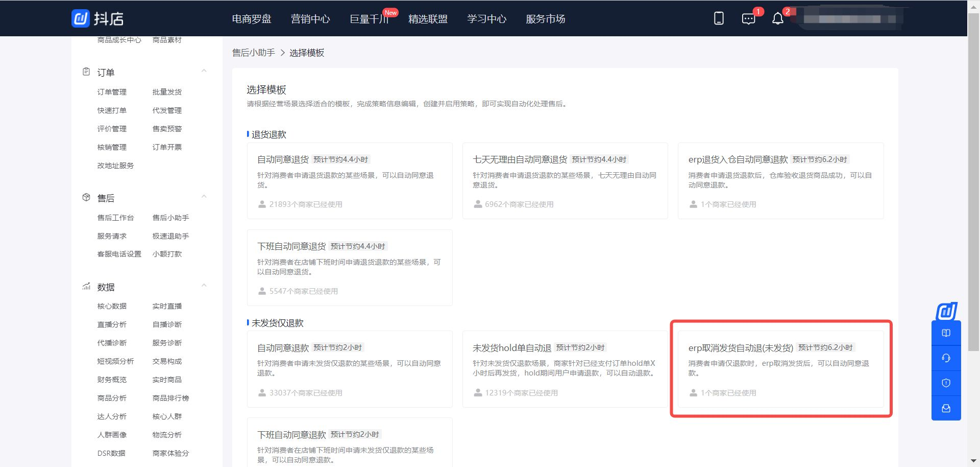Open 商品排行榜 in the sidebar

click(170, 398)
